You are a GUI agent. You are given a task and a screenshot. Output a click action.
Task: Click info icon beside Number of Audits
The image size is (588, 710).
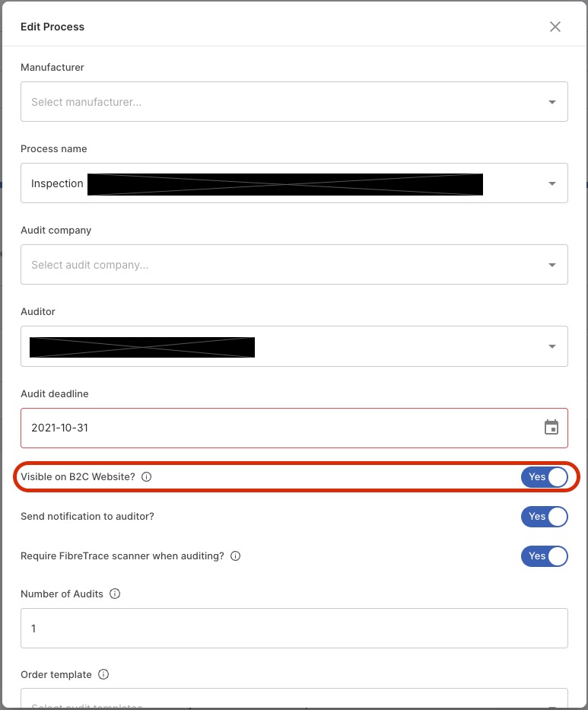click(115, 594)
